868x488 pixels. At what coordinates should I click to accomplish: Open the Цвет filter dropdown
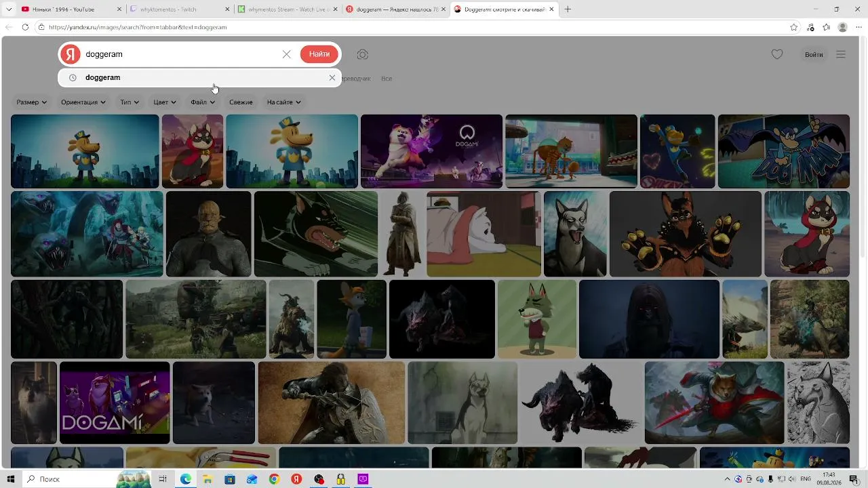tap(165, 102)
